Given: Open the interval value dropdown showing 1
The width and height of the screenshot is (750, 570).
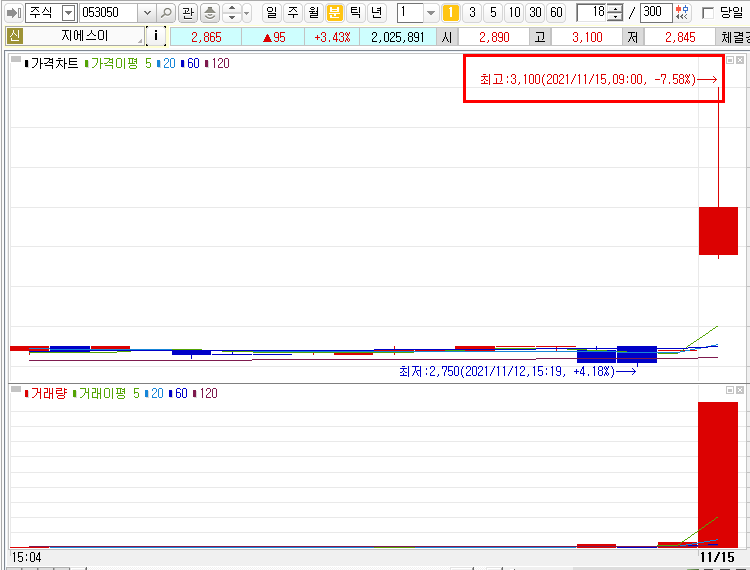Looking at the screenshot, I should point(431,13).
